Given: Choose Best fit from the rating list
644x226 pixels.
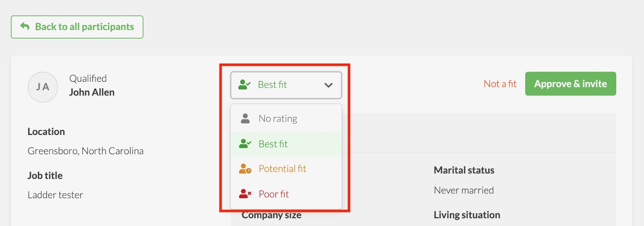Looking at the screenshot, I should click(x=273, y=144).
